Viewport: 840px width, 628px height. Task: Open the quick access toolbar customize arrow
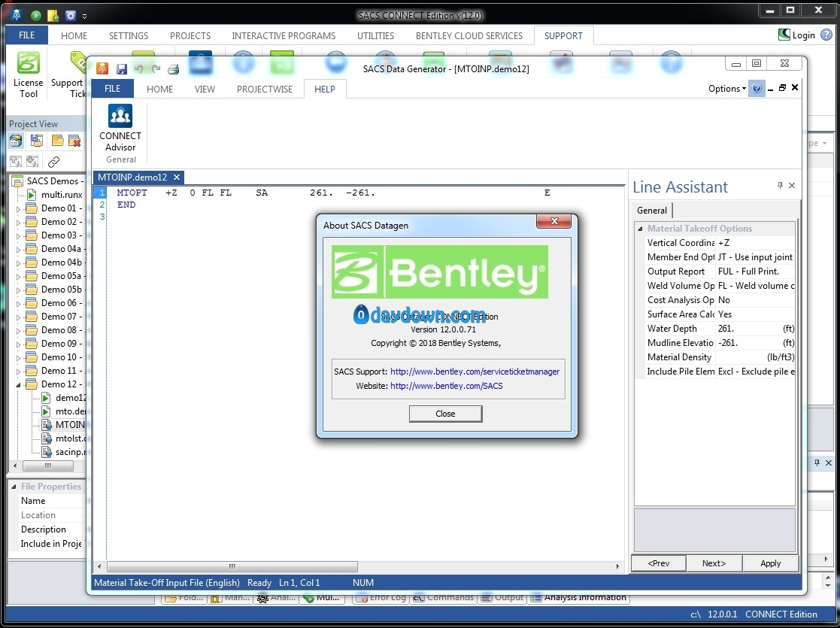[x=85, y=16]
